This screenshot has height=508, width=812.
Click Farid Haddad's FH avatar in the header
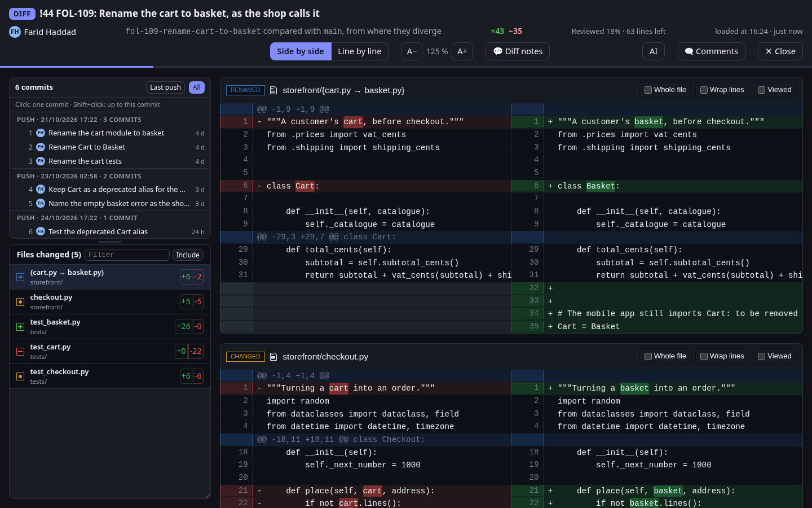coord(15,32)
